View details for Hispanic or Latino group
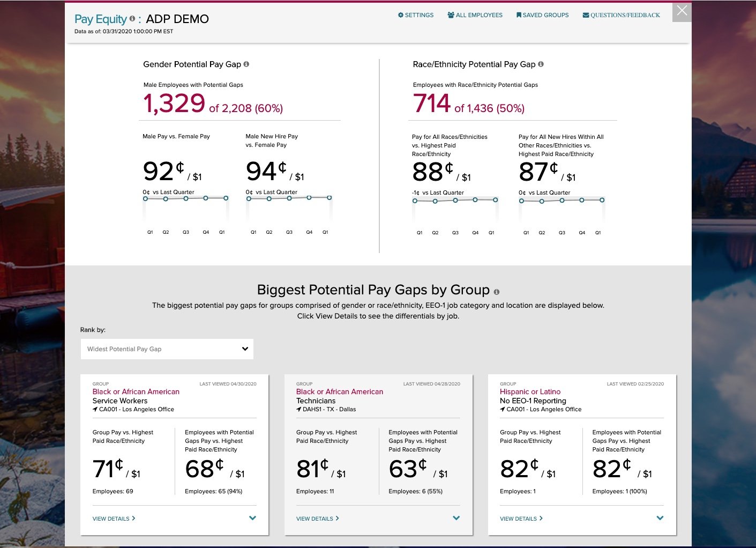This screenshot has height=548, width=756. [521, 519]
